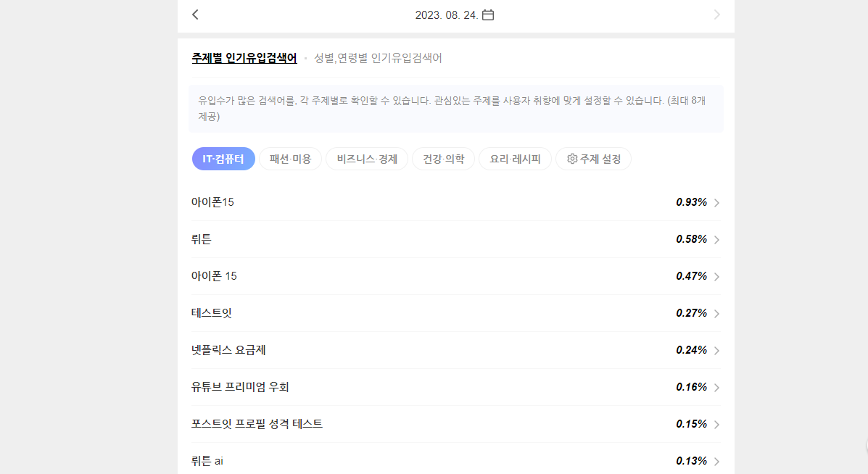
Task: Click the 0.47% percentage value
Action: (x=691, y=277)
